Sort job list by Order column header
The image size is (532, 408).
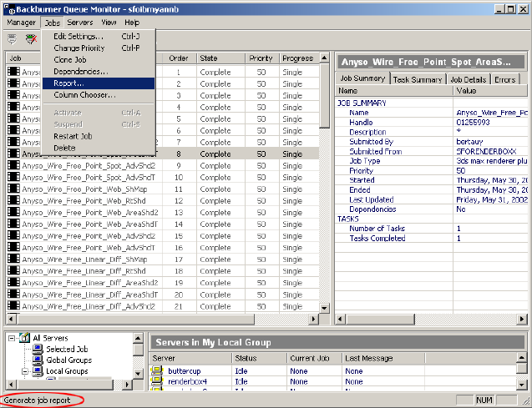pos(179,58)
